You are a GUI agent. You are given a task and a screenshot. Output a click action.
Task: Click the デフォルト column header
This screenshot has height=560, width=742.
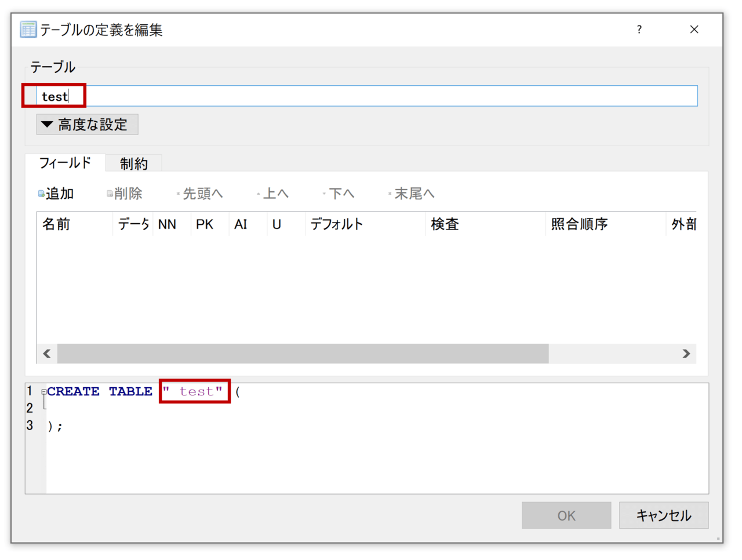(365, 224)
